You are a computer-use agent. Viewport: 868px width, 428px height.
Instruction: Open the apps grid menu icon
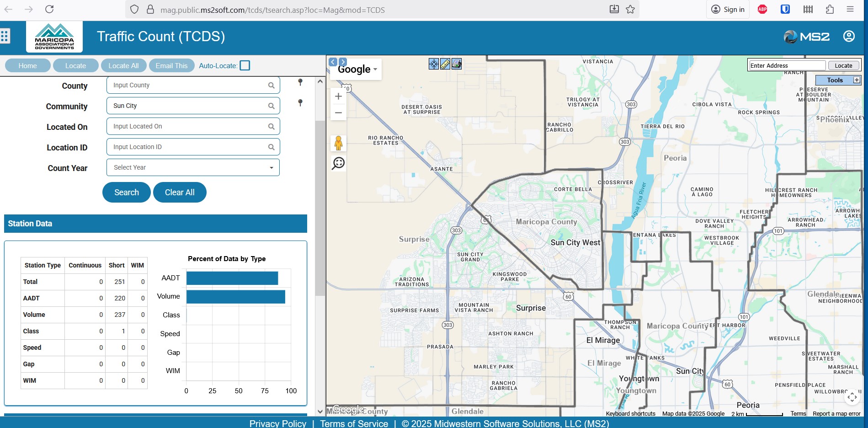coord(5,36)
